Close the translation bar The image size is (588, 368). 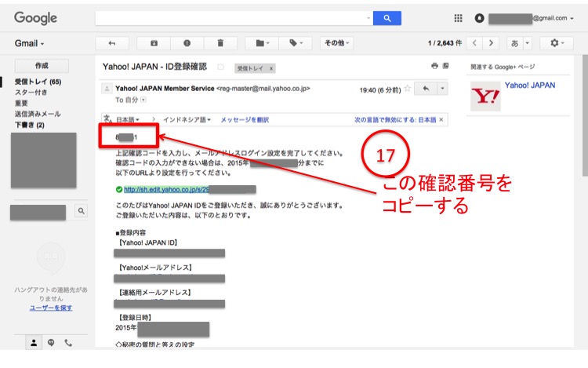point(441,120)
